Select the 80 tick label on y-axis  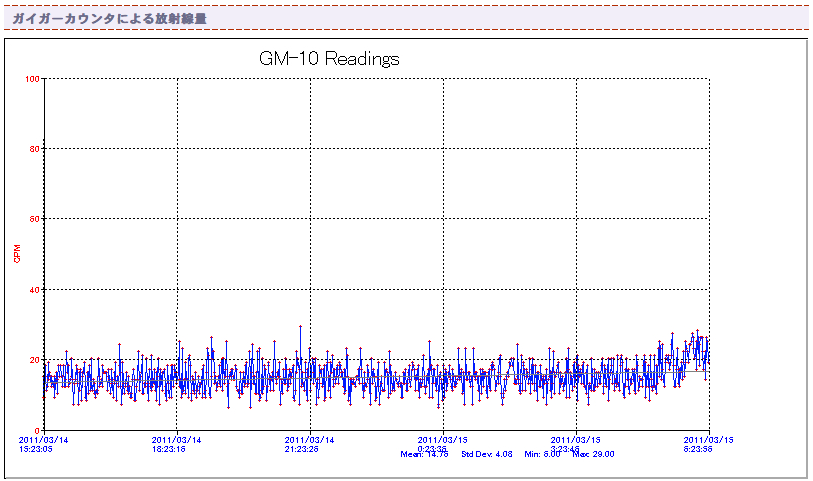[35, 148]
